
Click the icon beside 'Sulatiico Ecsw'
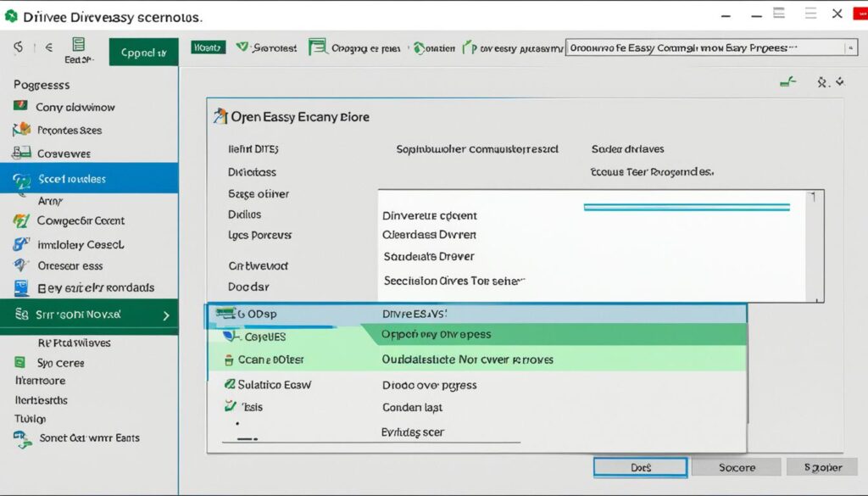pos(230,383)
